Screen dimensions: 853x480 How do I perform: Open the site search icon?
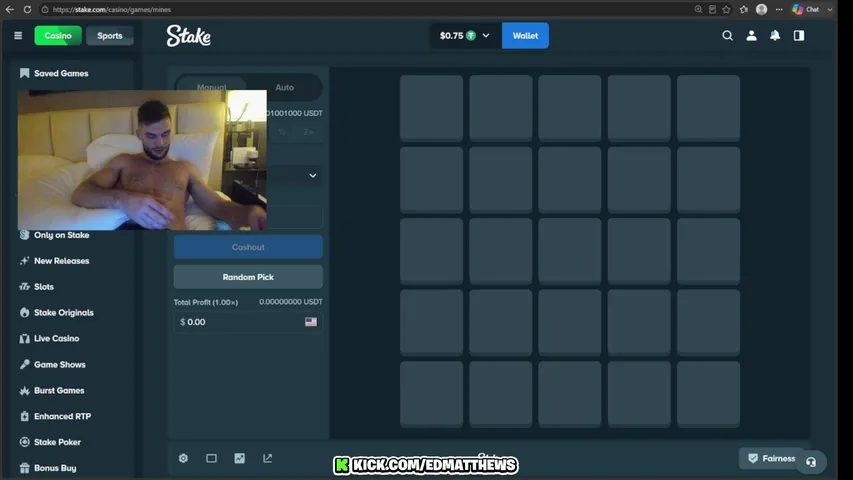(x=727, y=35)
